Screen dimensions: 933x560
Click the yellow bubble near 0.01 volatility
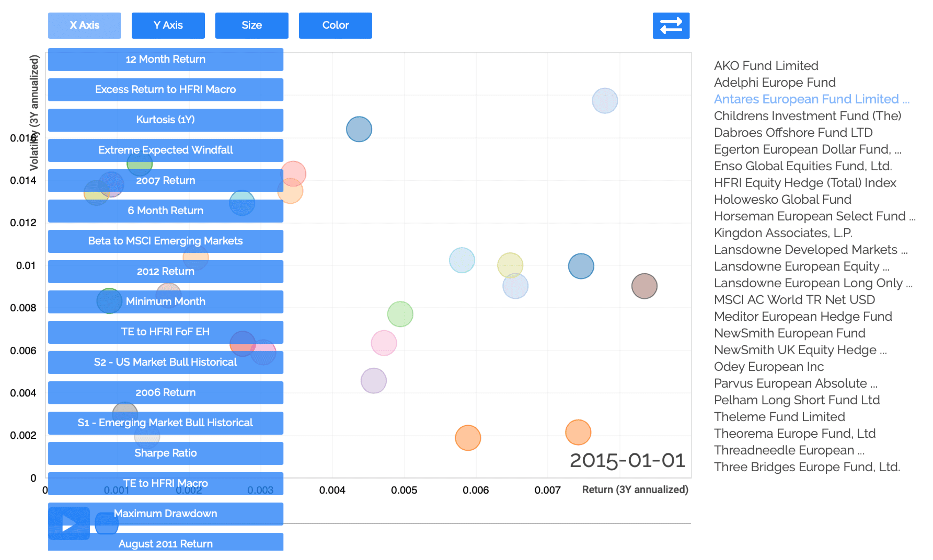point(510,265)
